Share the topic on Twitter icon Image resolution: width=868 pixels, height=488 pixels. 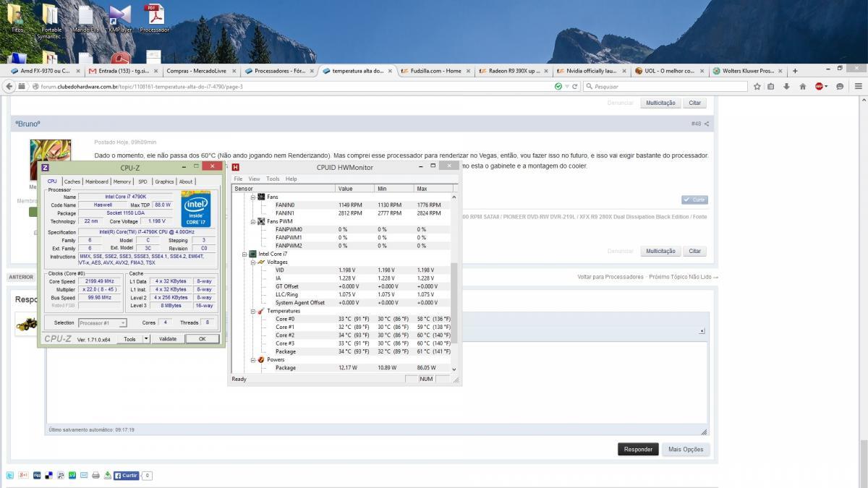tap(10, 475)
